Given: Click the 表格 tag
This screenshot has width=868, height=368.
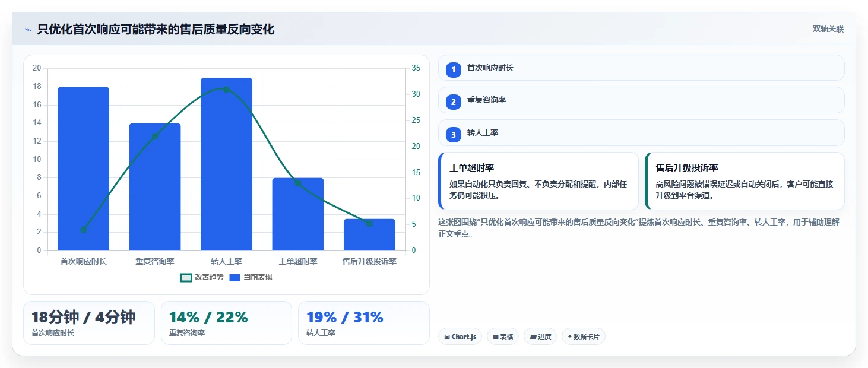Looking at the screenshot, I should point(503,337).
